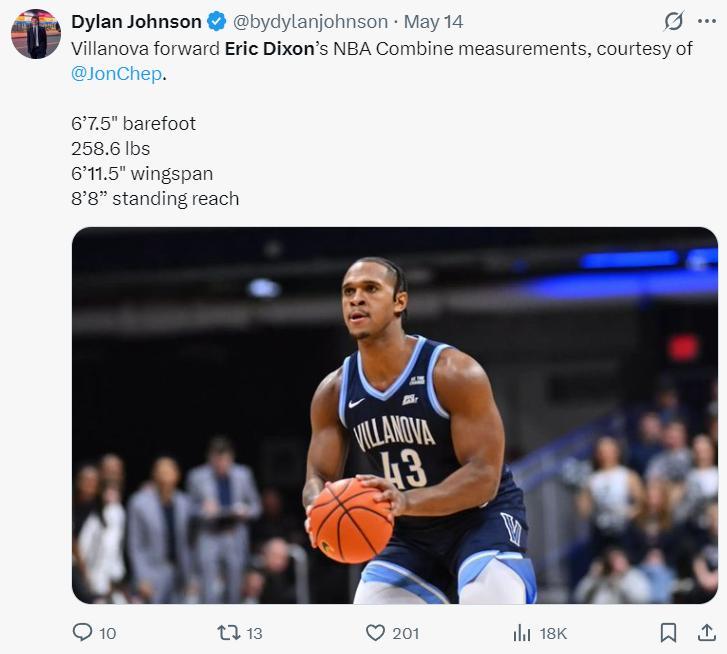The height and width of the screenshot is (654, 727).
Task: Click the "6'7.5 barefoot" measurement line
Action: (x=133, y=124)
